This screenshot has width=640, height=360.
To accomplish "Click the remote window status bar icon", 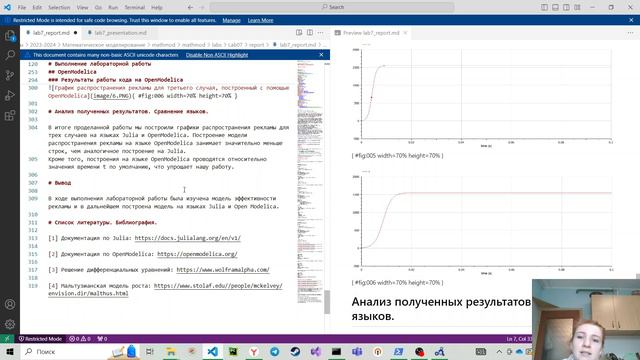I will tap(7, 339).
